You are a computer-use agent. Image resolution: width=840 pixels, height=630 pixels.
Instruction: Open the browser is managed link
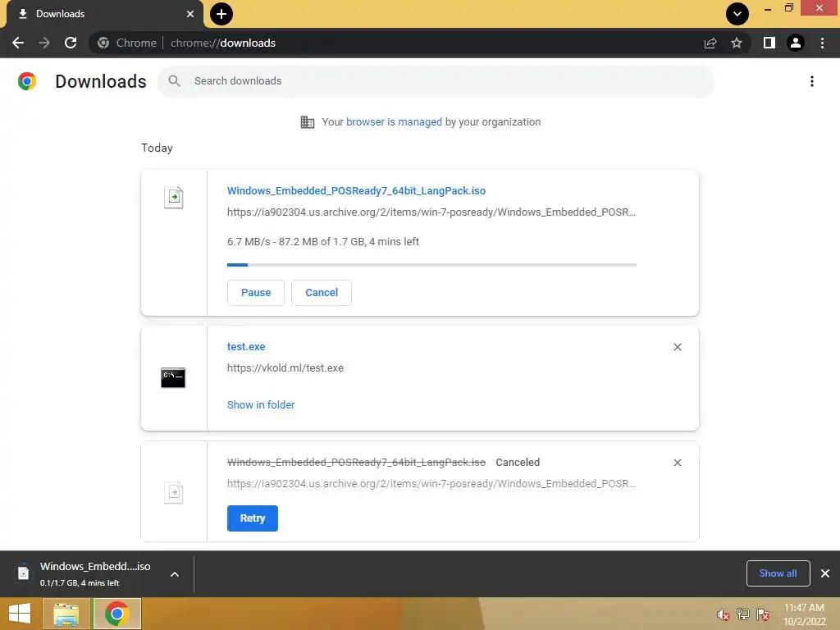[x=394, y=121]
